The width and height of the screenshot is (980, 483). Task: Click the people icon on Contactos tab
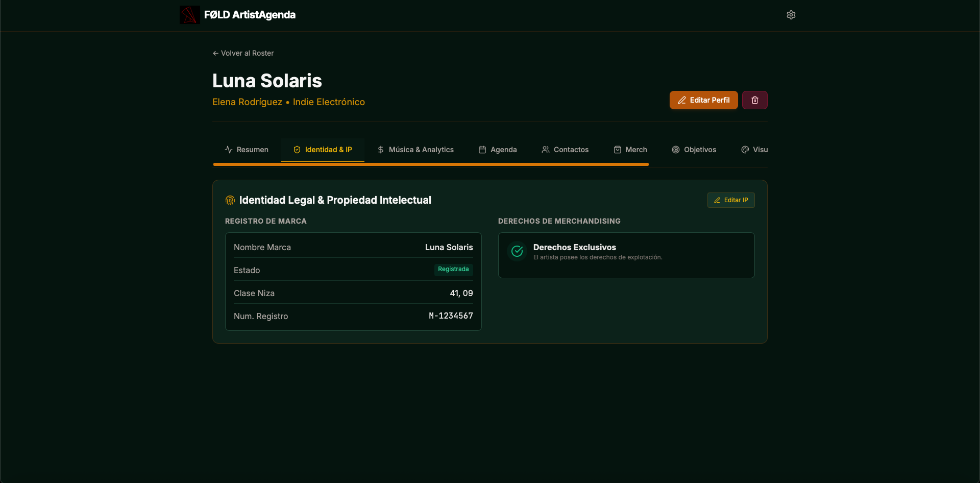pos(546,150)
